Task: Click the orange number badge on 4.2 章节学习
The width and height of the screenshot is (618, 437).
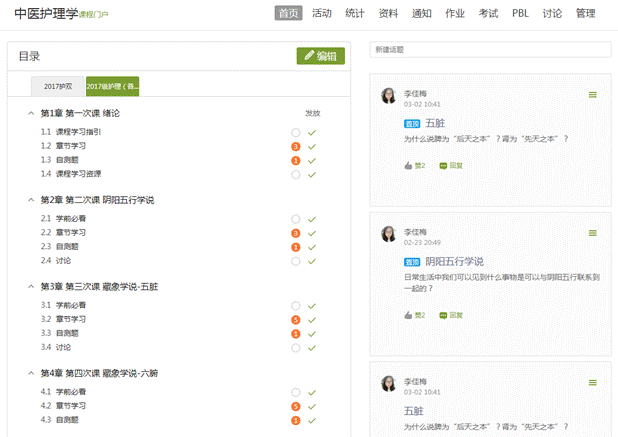Action: 296,407
